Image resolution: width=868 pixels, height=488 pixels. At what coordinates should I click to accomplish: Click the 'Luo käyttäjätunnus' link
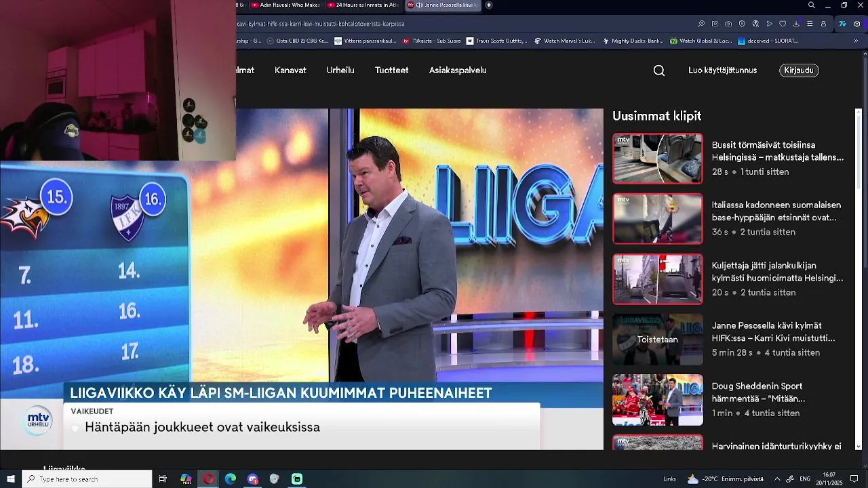point(722,70)
